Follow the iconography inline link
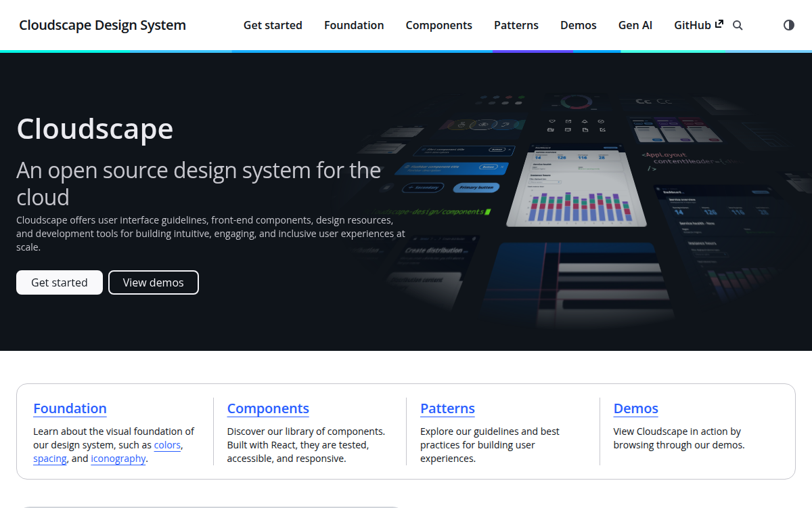The image size is (812, 508). click(118, 459)
